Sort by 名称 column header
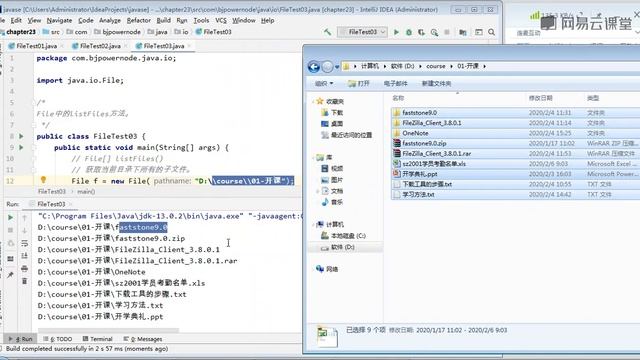This screenshot has width=640, height=360. click(x=398, y=98)
